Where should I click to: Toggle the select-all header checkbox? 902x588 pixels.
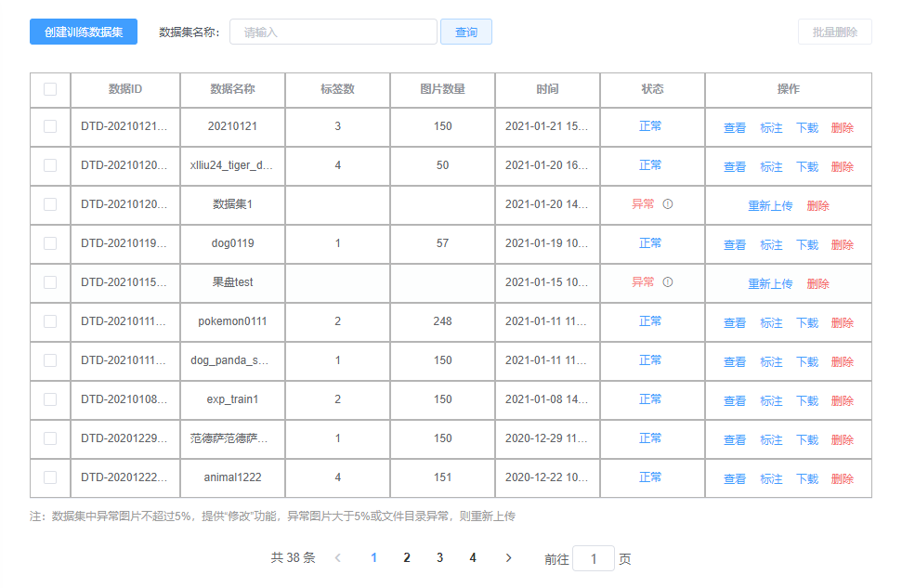pyautogui.click(x=50, y=89)
